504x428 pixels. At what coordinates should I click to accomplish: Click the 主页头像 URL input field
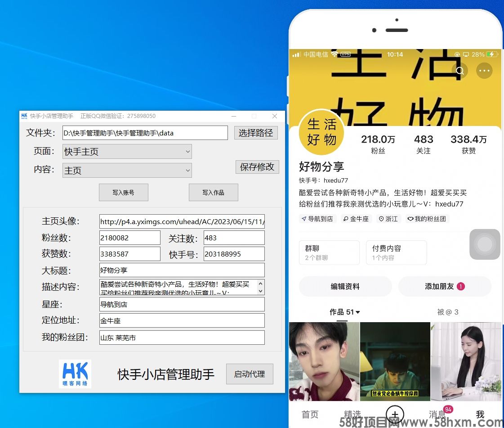click(x=182, y=221)
